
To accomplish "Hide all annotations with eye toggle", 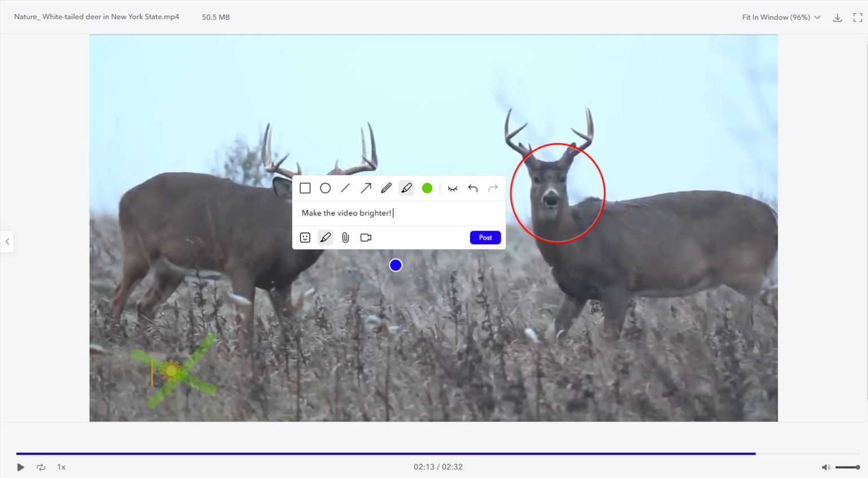I will (452, 188).
